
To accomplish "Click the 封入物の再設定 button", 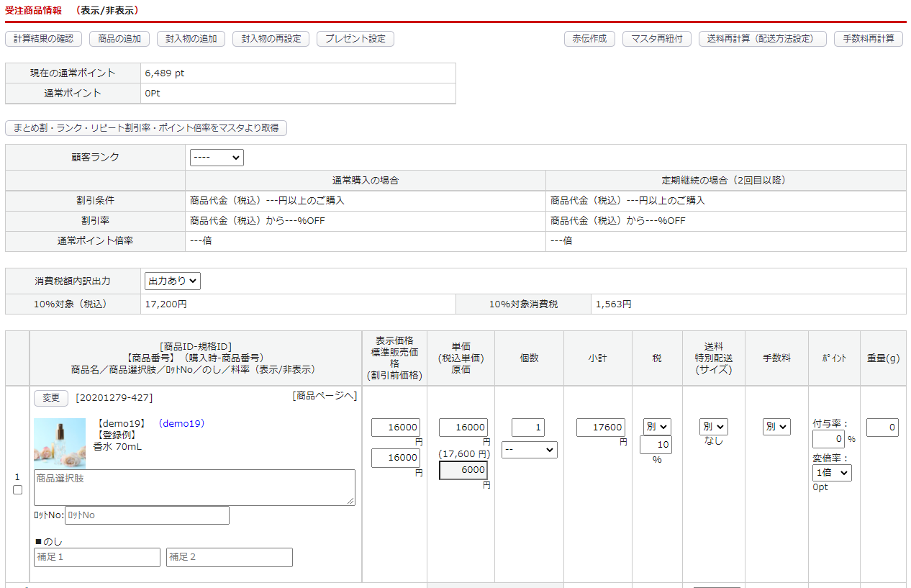I will click(x=271, y=39).
